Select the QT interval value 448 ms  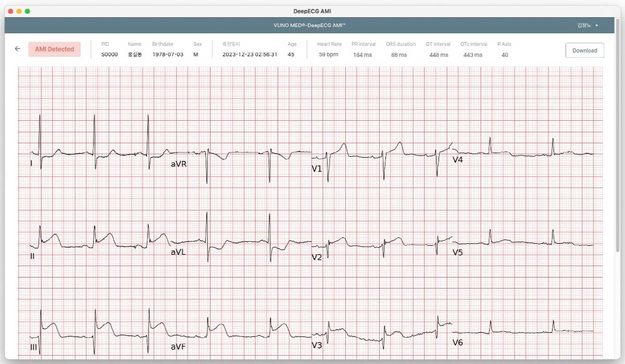pos(439,55)
